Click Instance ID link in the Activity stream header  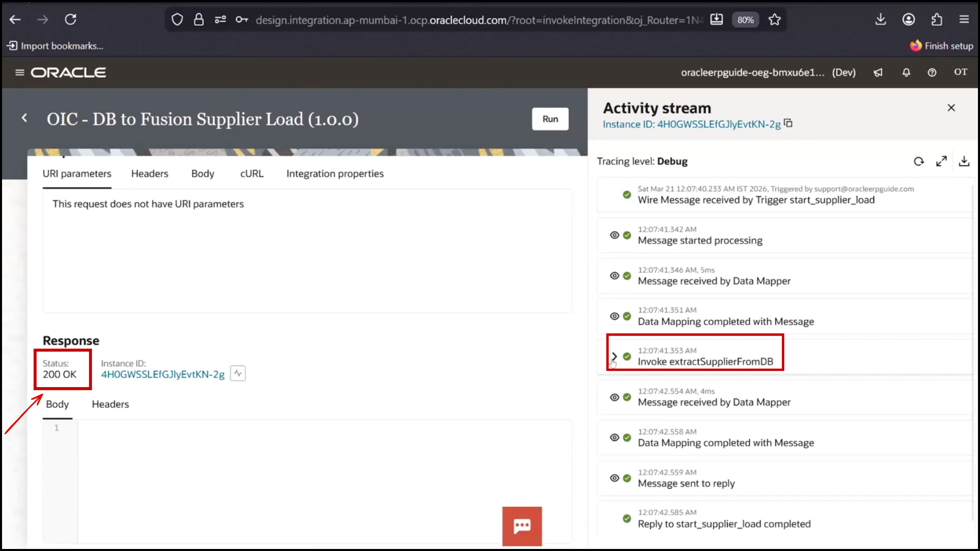(692, 124)
